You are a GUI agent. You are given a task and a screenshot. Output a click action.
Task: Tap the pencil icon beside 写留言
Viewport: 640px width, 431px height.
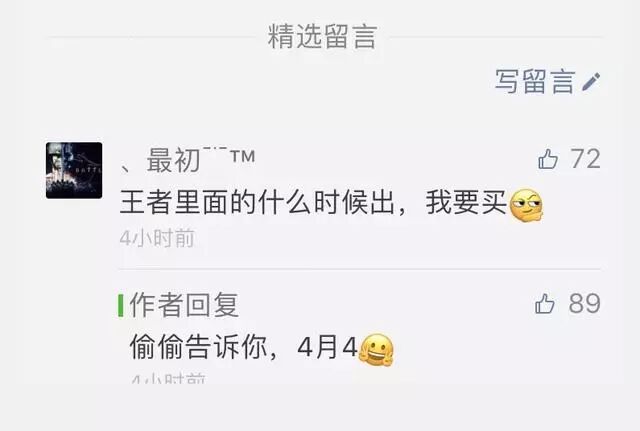coord(591,82)
